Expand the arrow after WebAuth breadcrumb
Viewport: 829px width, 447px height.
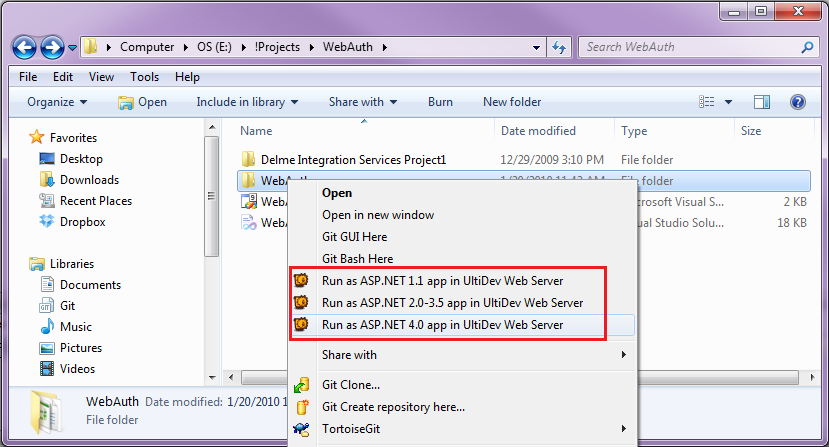coord(384,48)
